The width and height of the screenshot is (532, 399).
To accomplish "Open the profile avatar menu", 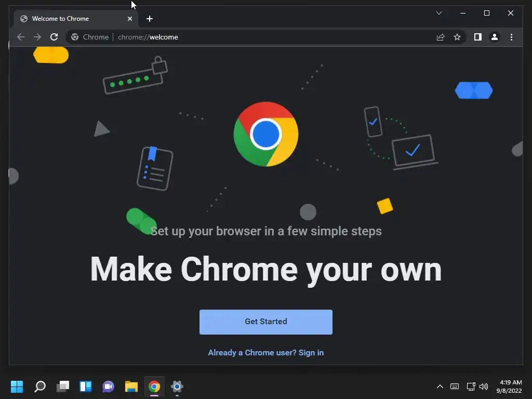I will pos(495,37).
